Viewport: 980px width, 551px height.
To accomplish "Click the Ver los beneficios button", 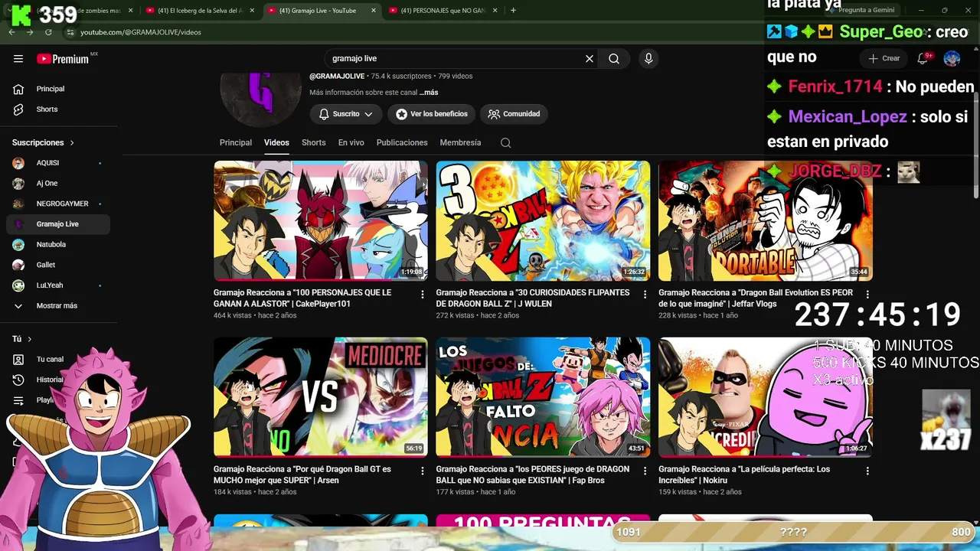I will tap(432, 114).
